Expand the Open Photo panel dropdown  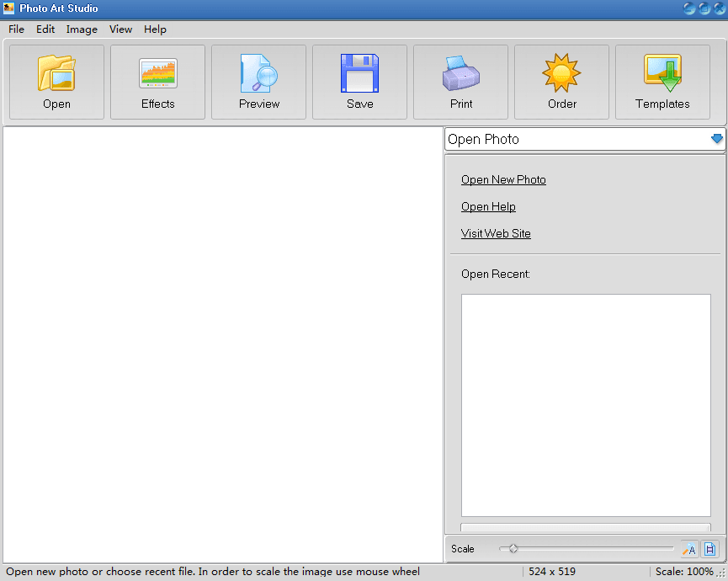[716, 139]
